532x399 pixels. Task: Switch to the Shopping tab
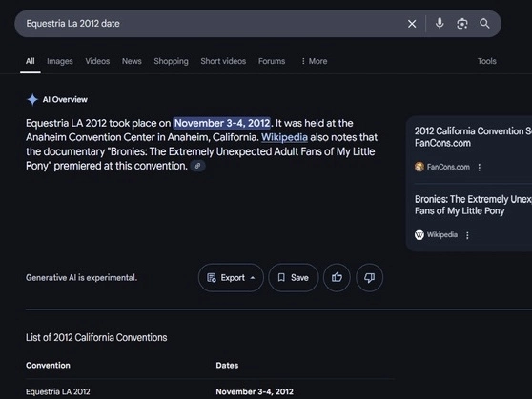[x=171, y=61]
